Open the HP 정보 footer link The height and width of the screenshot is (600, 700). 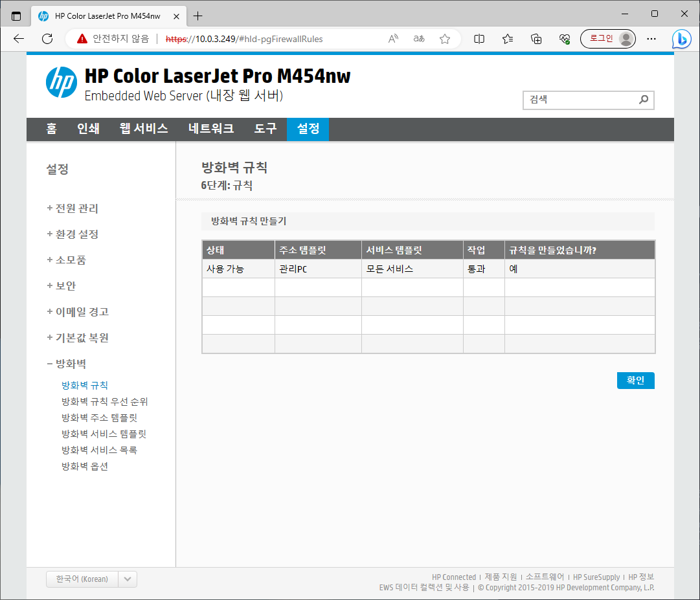[x=641, y=577]
